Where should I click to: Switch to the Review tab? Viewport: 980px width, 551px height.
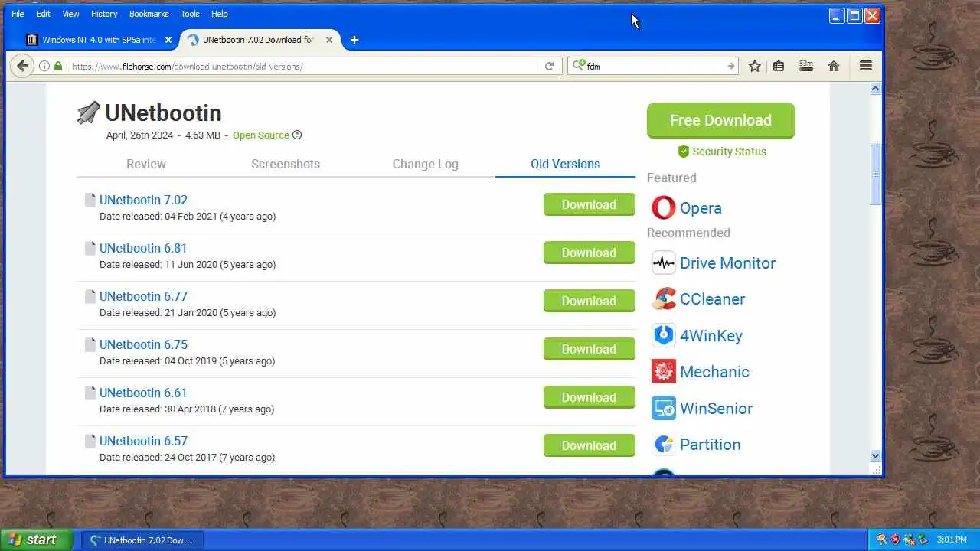click(x=146, y=164)
